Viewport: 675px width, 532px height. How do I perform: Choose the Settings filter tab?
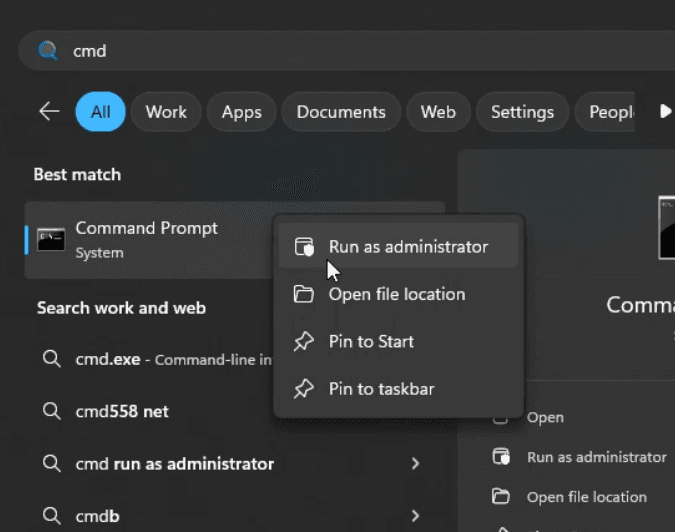(522, 112)
